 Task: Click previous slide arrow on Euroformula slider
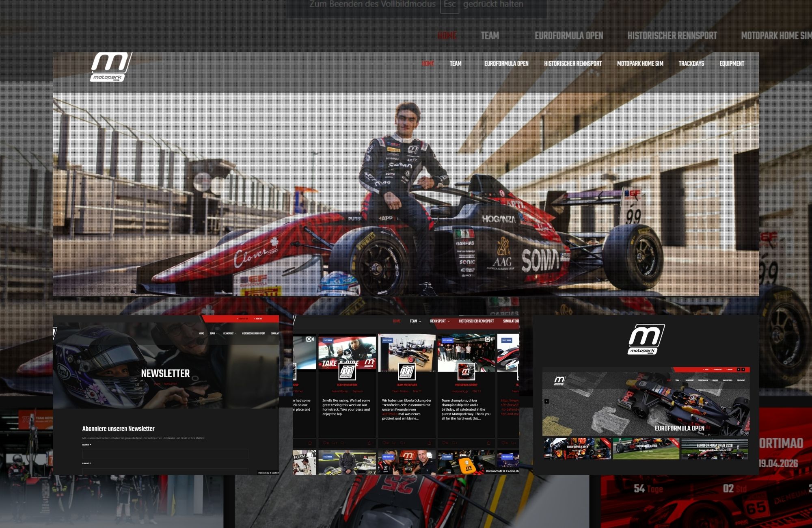point(546,401)
